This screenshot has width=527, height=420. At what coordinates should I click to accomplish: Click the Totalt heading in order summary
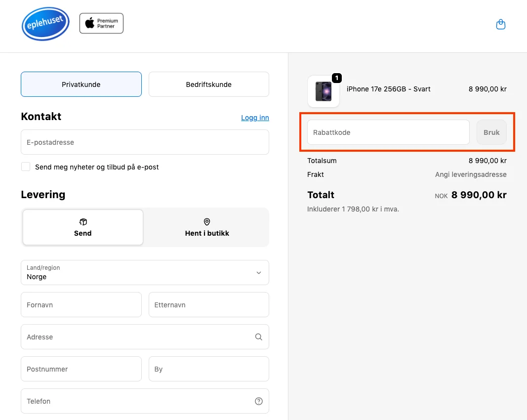321,195
